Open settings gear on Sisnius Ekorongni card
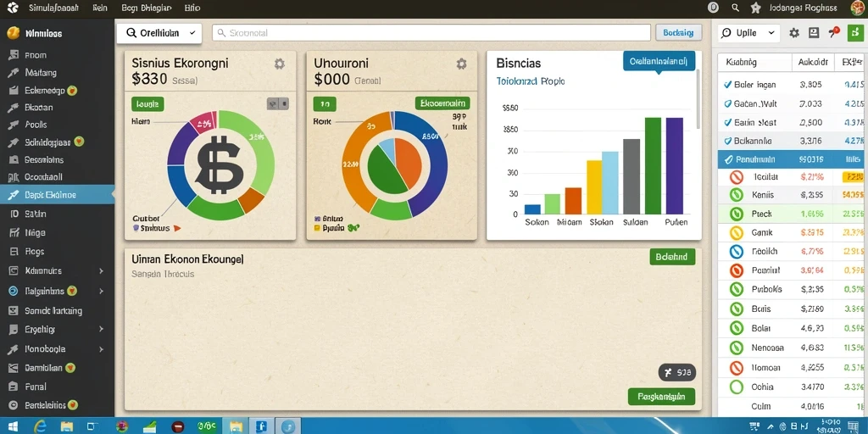This screenshot has width=868, height=434. (280, 64)
